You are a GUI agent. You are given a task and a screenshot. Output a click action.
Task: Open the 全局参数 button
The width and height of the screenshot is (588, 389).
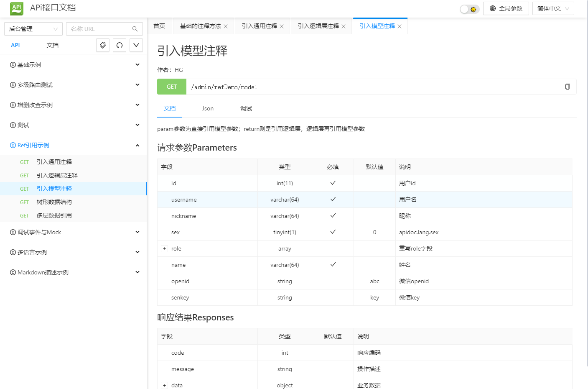[x=506, y=8]
